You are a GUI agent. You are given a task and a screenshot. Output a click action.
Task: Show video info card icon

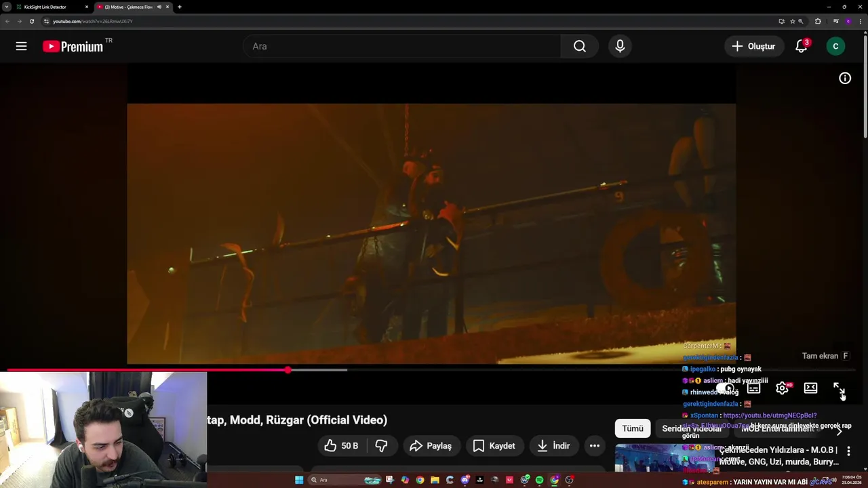point(845,78)
